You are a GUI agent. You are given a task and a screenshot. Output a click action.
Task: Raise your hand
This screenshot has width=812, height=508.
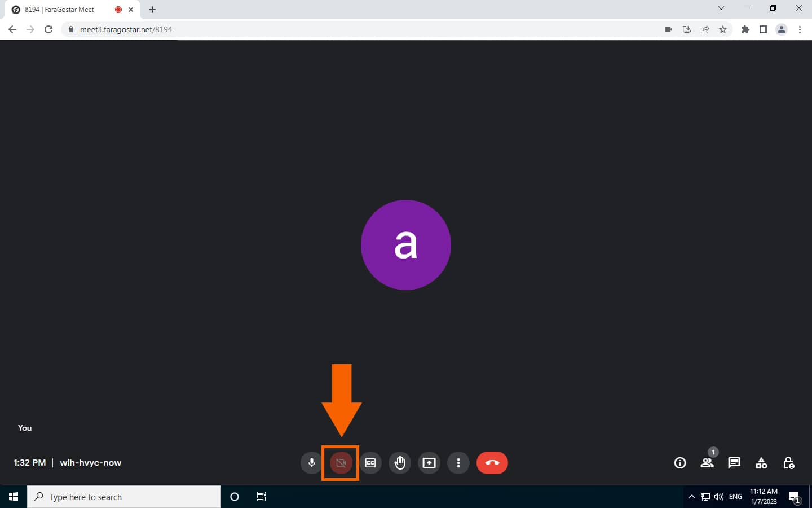click(400, 463)
